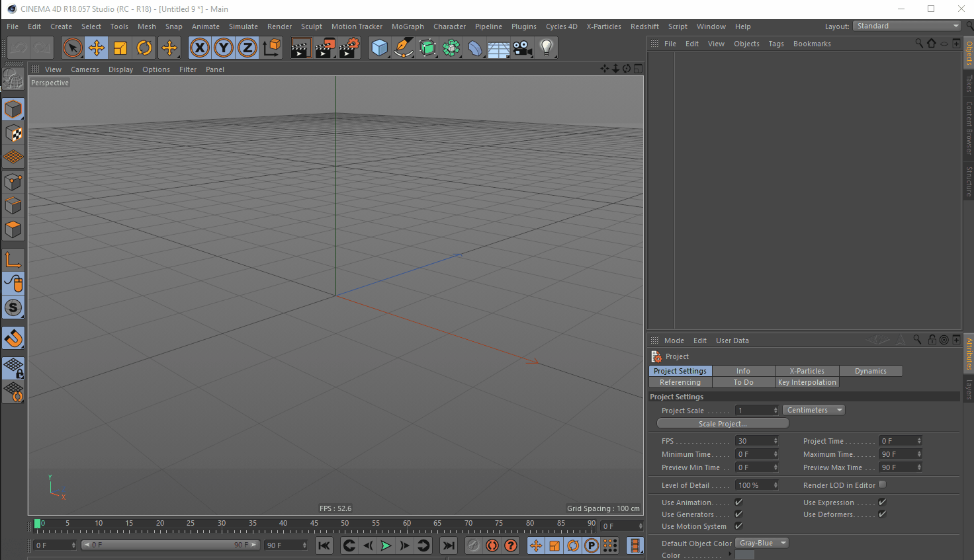This screenshot has height=560, width=974.
Task: Open the Key Interpolation tab
Action: [x=807, y=382]
